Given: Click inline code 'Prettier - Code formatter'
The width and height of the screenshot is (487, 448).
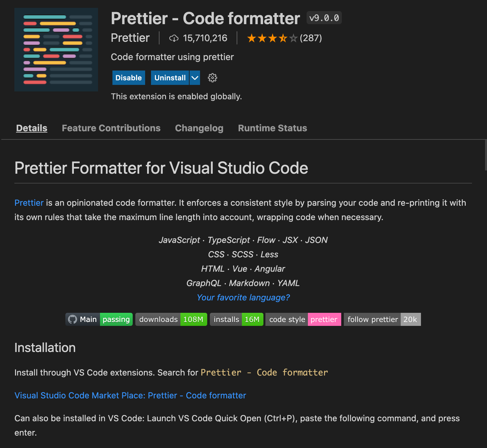Looking at the screenshot, I should (x=264, y=373).
